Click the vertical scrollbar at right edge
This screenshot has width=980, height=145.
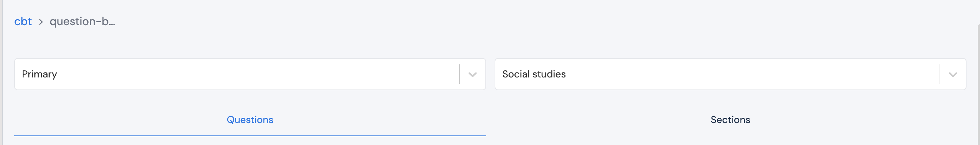pyautogui.click(x=978, y=76)
